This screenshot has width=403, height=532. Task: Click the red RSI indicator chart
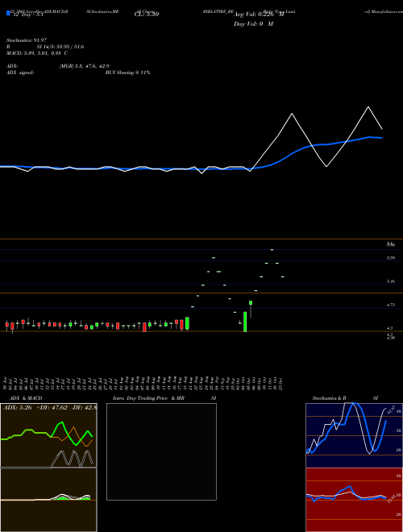(x=354, y=500)
